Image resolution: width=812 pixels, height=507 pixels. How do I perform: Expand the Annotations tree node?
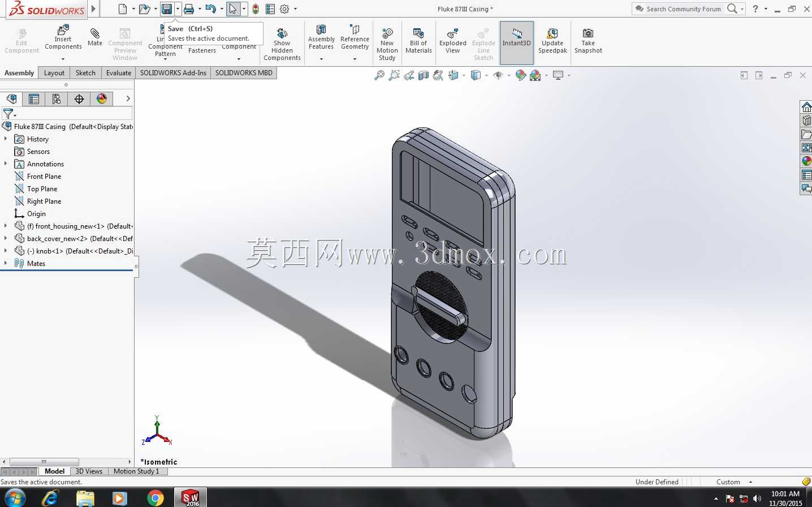click(x=6, y=164)
